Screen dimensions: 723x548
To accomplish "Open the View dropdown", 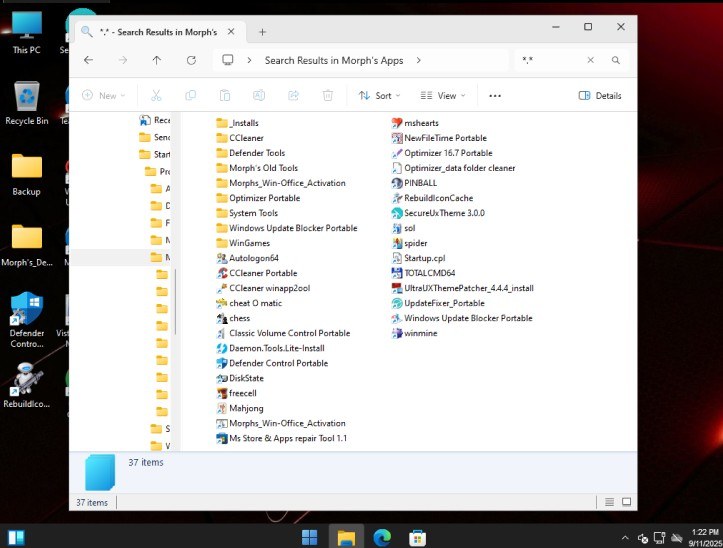I will tap(443, 95).
